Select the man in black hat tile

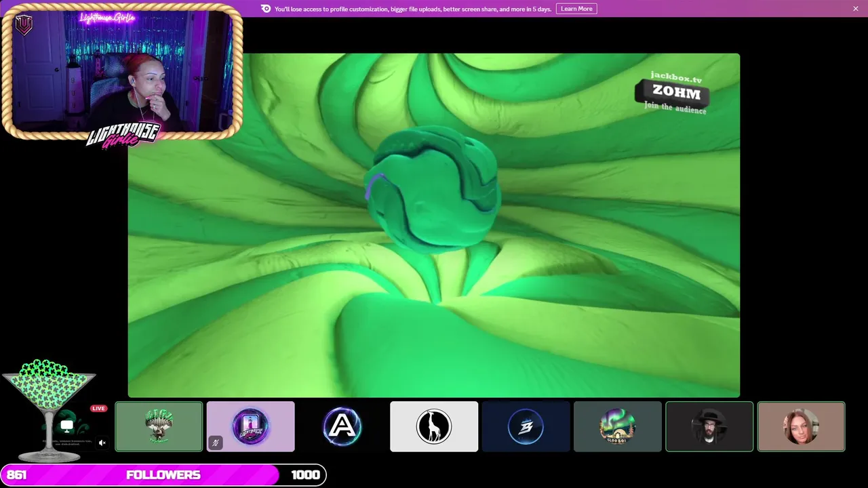(x=709, y=426)
